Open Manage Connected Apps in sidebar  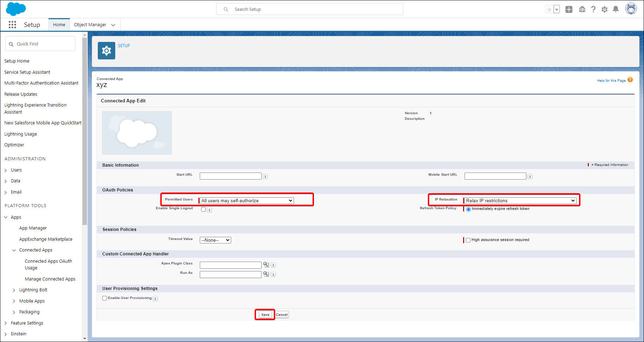pyautogui.click(x=50, y=279)
